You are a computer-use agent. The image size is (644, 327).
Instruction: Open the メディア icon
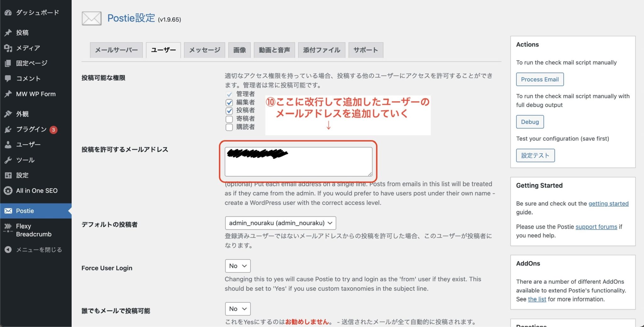click(8, 48)
